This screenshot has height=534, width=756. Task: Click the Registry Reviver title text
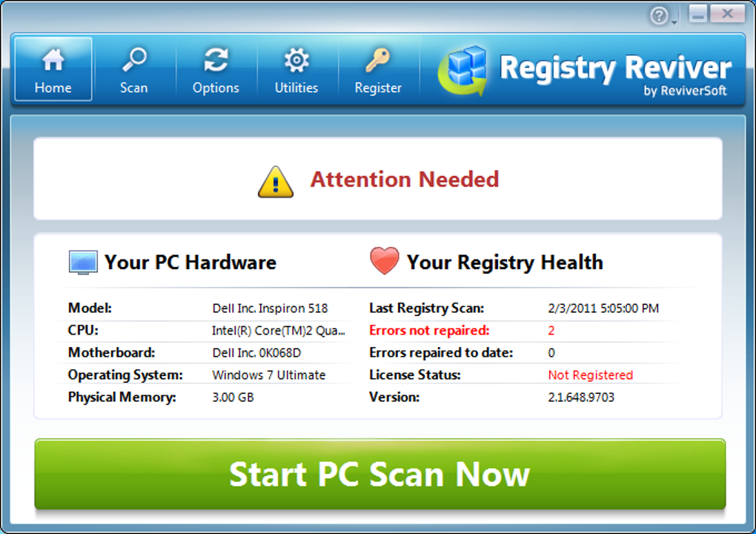pos(616,68)
